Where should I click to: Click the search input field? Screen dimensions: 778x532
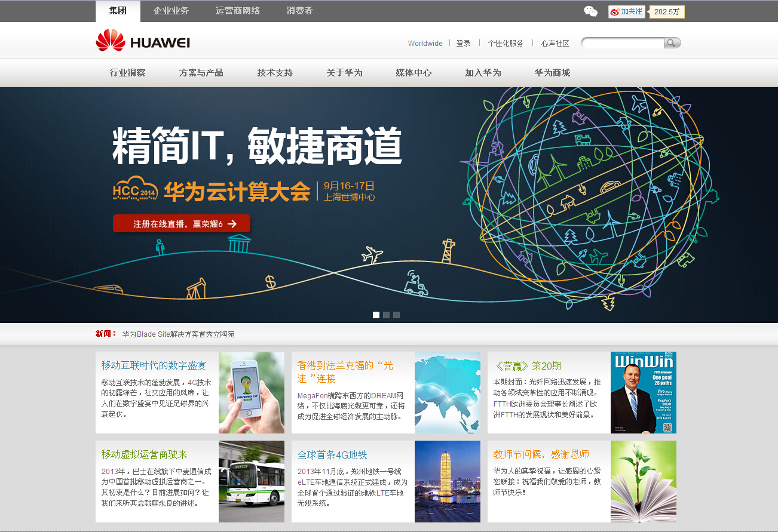click(x=623, y=42)
